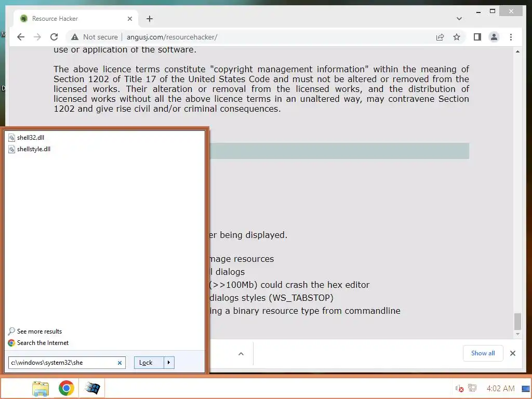Bookmark this page with star
This screenshot has width=532, height=399.
pos(457,37)
